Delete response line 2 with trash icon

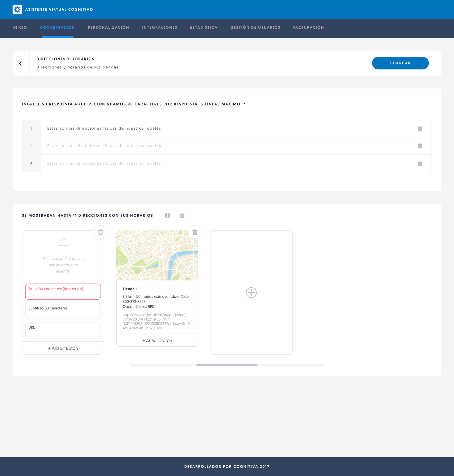pos(420,146)
